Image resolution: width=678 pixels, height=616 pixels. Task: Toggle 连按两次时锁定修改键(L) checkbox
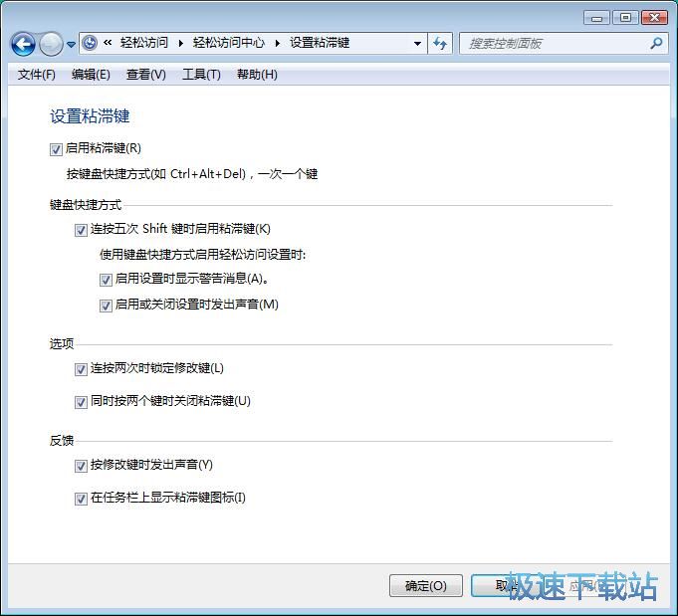click(x=81, y=369)
